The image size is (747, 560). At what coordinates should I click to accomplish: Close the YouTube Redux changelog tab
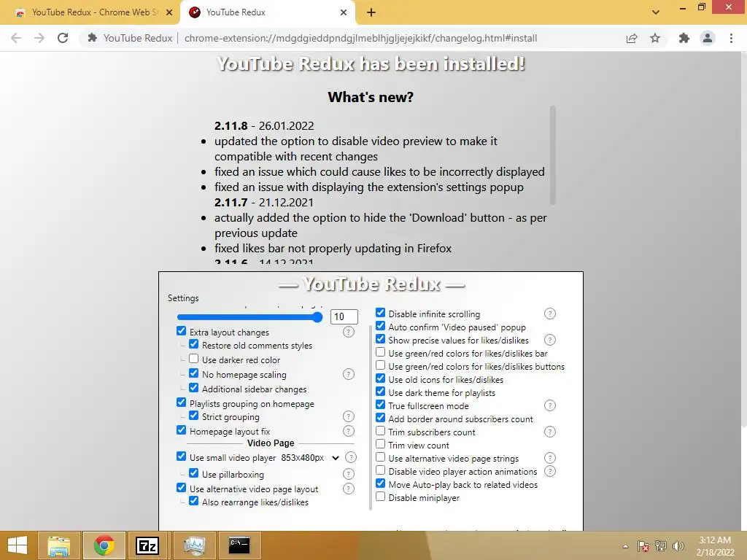[x=344, y=12]
